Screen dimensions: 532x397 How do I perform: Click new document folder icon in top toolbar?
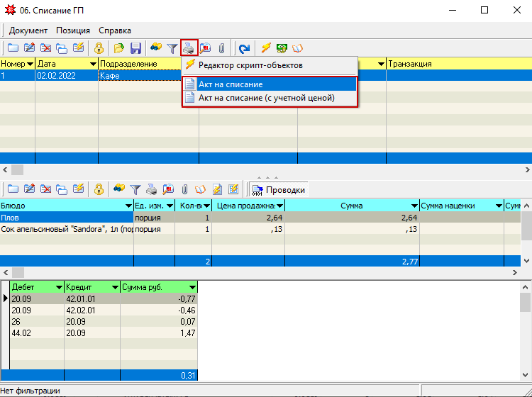tap(13, 47)
